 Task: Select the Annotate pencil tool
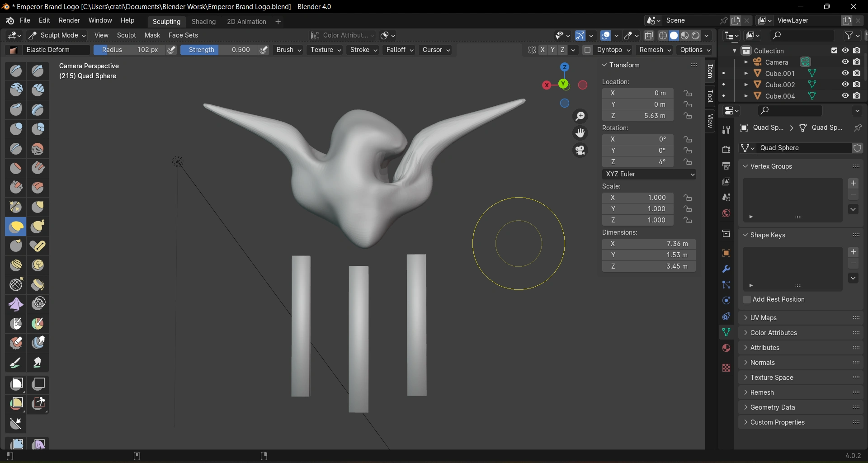point(16,363)
